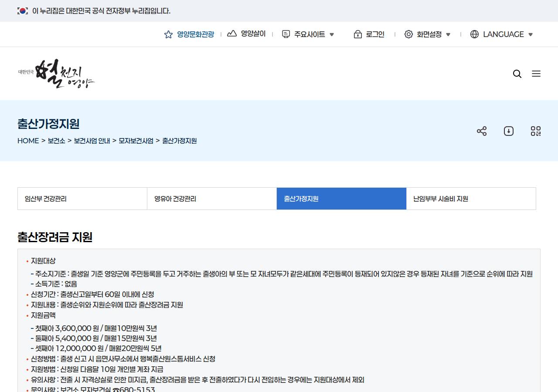
Task: Click the mountain icon beside 영양살이
Action: coord(232,34)
